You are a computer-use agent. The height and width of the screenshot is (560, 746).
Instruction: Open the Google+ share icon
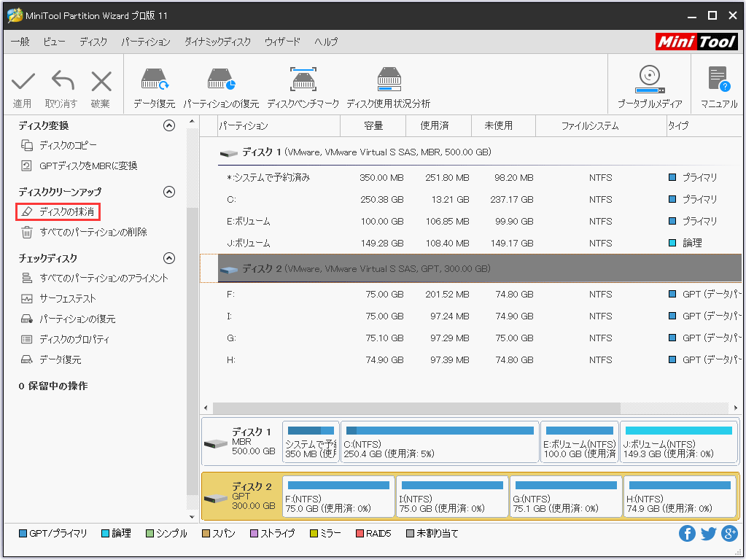pos(729,533)
